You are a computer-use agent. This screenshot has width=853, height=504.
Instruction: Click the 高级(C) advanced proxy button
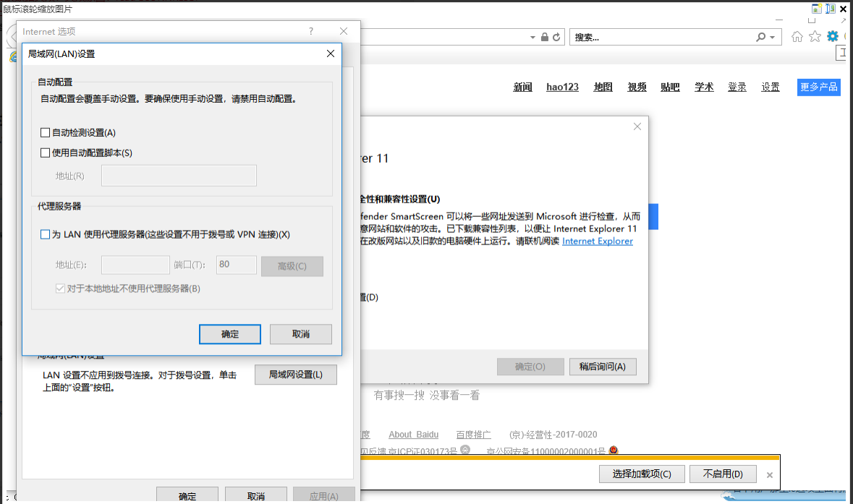[x=292, y=266]
